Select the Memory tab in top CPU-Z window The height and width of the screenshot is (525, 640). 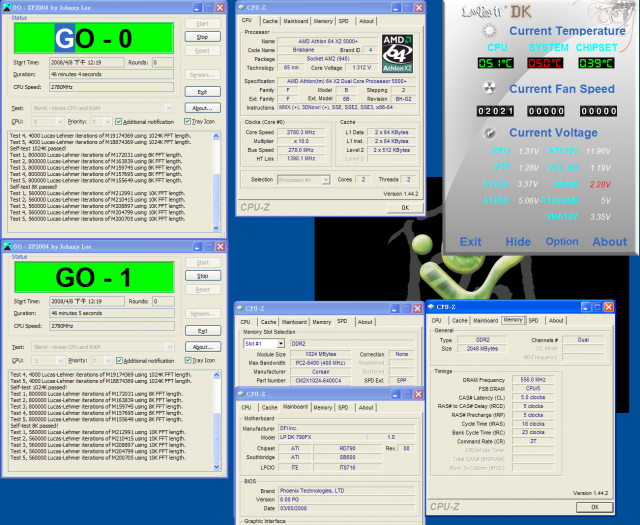point(323,21)
